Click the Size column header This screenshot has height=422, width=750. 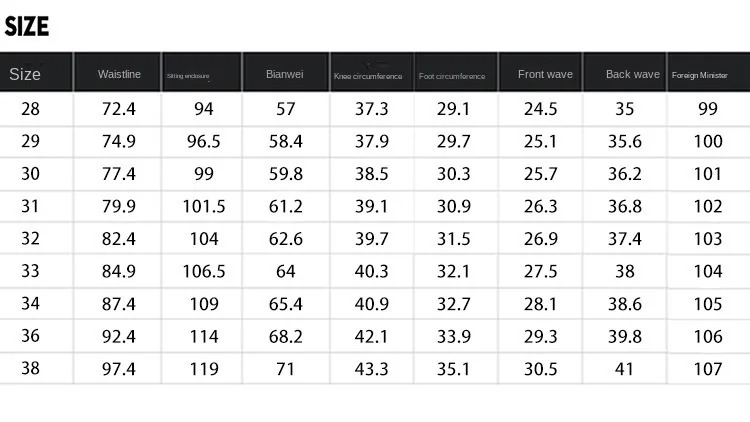tap(25, 74)
